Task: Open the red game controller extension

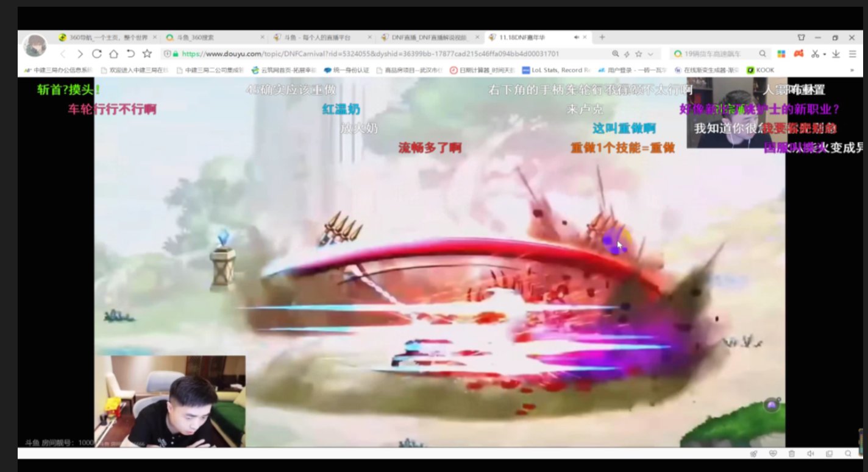Action: coord(798,54)
